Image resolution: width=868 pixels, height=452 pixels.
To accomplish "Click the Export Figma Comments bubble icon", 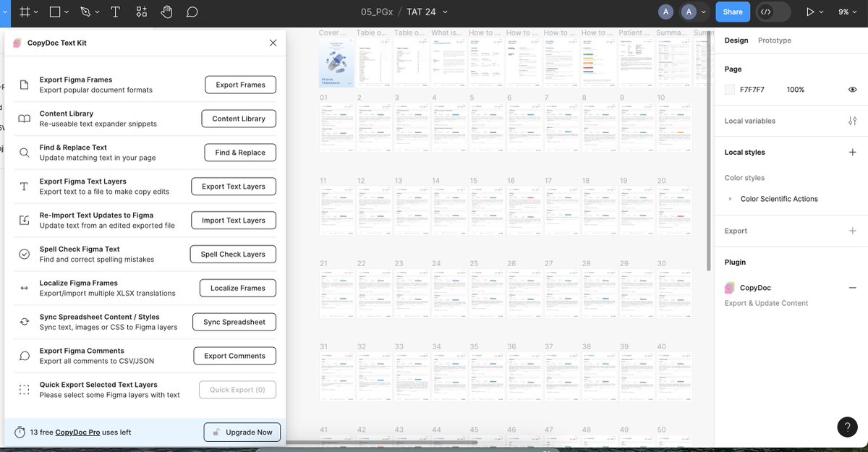I will pos(24,356).
